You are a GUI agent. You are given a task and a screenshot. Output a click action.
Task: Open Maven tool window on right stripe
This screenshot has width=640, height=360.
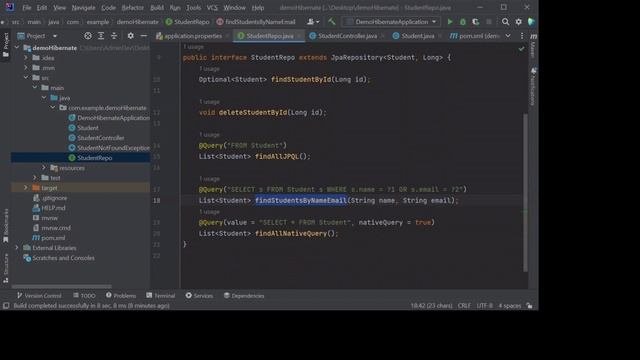[533, 46]
